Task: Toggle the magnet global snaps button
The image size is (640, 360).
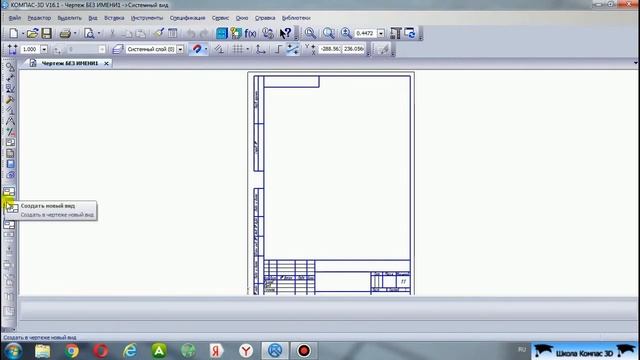Action: point(197,49)
